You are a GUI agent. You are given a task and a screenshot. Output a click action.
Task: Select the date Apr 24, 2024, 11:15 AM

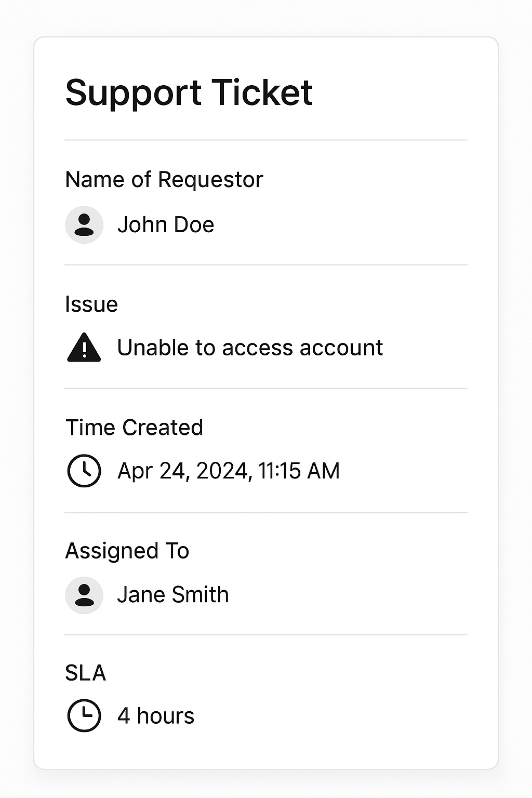click(229, 471)
